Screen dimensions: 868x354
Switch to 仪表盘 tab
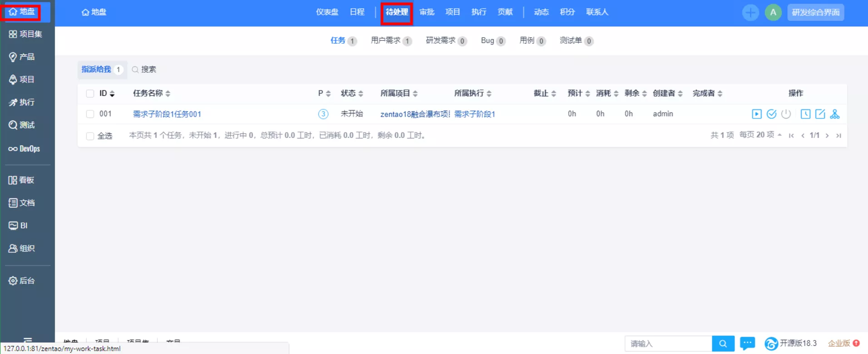point(327,12)
